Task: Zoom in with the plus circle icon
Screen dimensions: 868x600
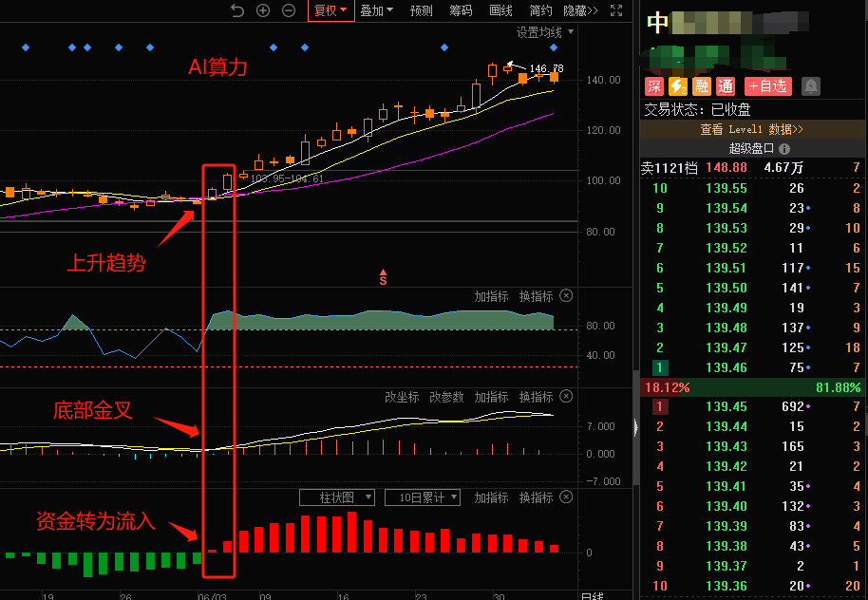Action: (263, 10)
